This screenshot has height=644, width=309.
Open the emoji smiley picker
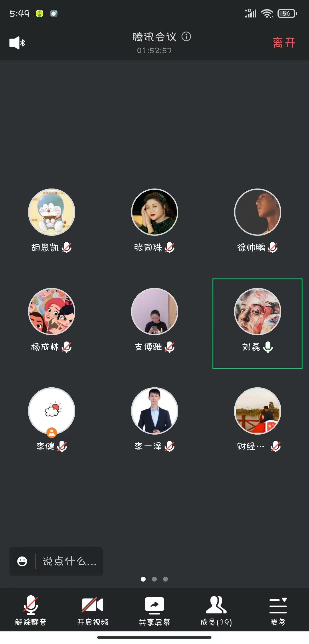tap(22, 561)
